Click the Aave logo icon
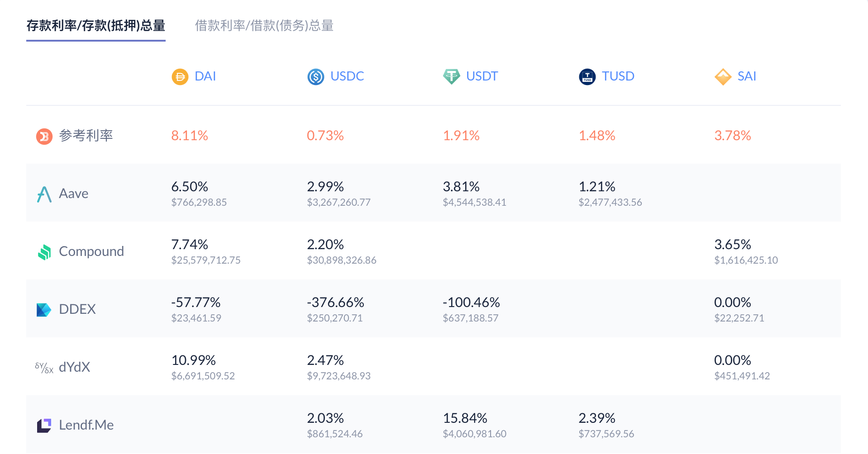 tap(44, 194)
